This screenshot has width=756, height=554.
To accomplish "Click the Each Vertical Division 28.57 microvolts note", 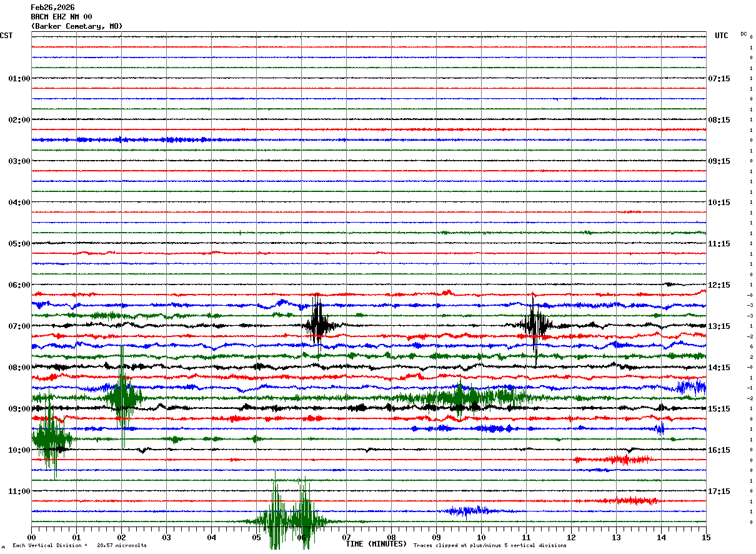I will click(x=80, y=546).
